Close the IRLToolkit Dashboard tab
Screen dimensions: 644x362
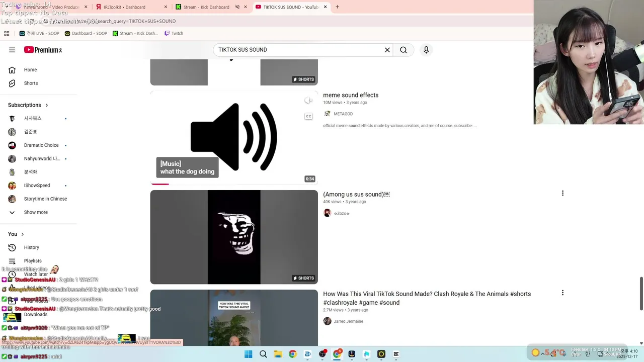(166, 7)
